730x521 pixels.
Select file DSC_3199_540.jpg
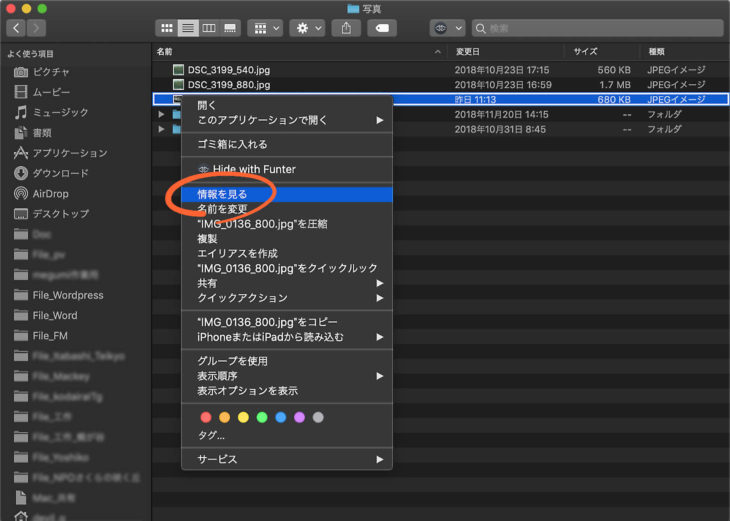(228, 70)
